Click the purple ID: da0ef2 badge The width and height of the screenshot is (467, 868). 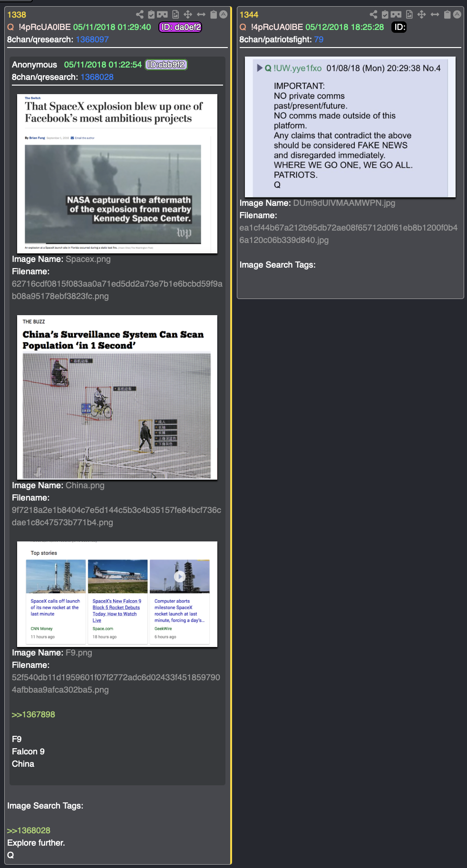[180, 27]
